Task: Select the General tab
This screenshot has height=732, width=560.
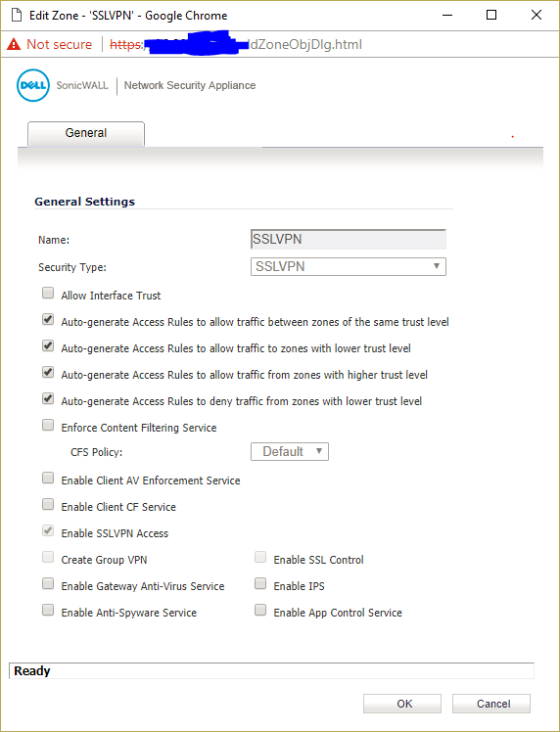Action: pyautogui.click(x=86, y=133)
